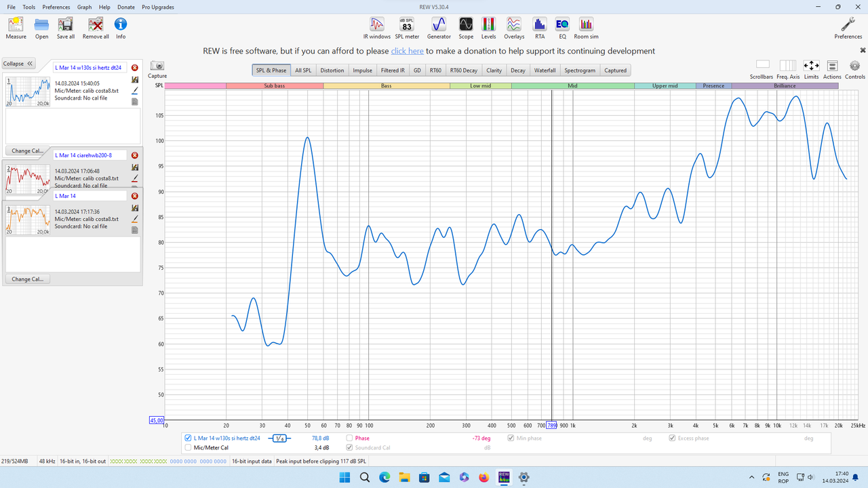Open the Scope tool
This screenshot has width=868, height=488.
(x=466, y=28)
